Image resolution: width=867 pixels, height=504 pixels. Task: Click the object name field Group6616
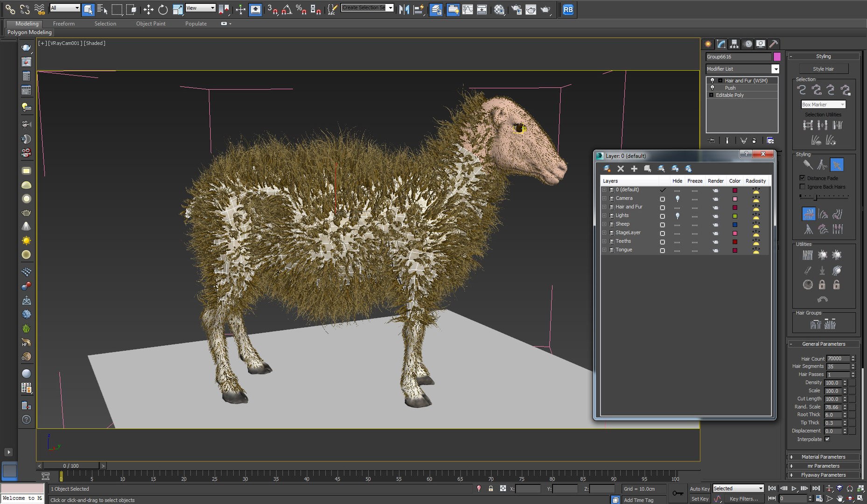(x=738, y=56)
